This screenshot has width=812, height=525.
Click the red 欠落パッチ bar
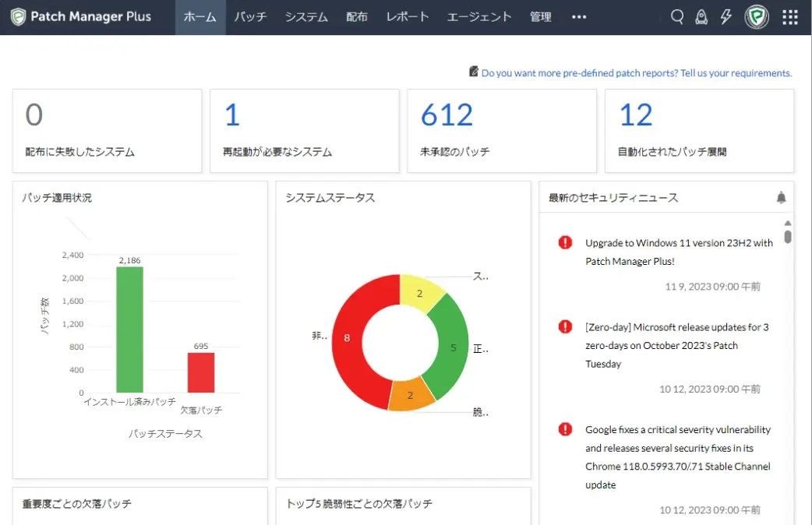(x=201, y=373)
